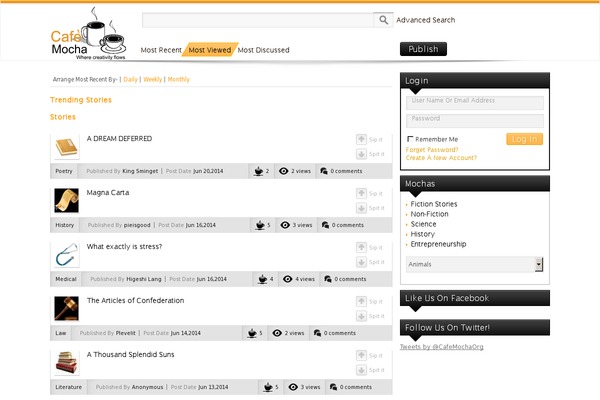Open the gavel thumbnail for Articles of Confederation
The height and width of the screenshot is (400, 600).
pyautogui.click(x=66, y=309)
